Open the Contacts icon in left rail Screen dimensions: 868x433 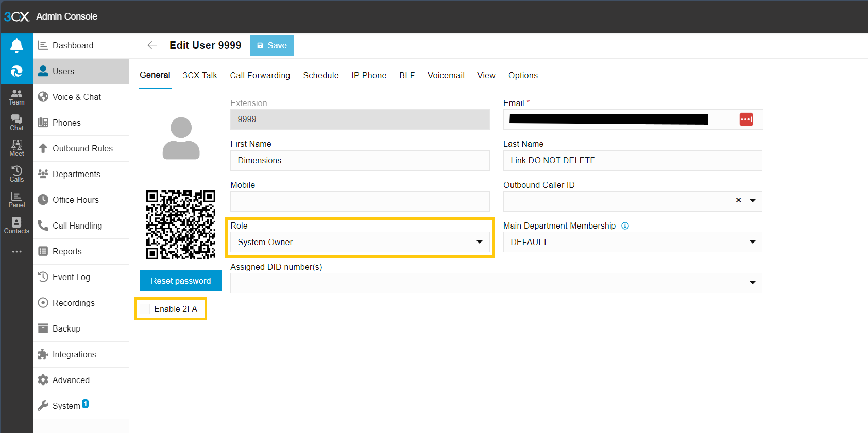[x=16, y=226]
